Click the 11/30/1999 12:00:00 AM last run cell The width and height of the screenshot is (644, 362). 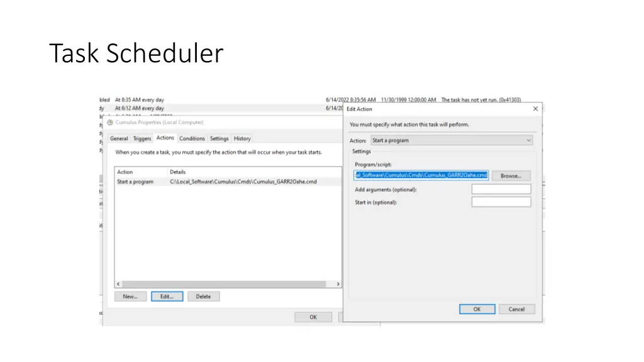tap(408, 100)
